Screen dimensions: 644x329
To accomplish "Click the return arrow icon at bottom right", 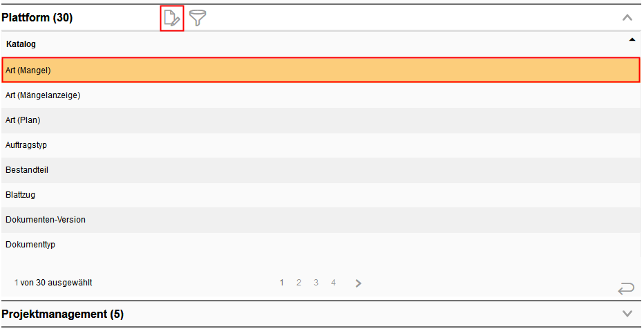I will click(x=626, y=288).
